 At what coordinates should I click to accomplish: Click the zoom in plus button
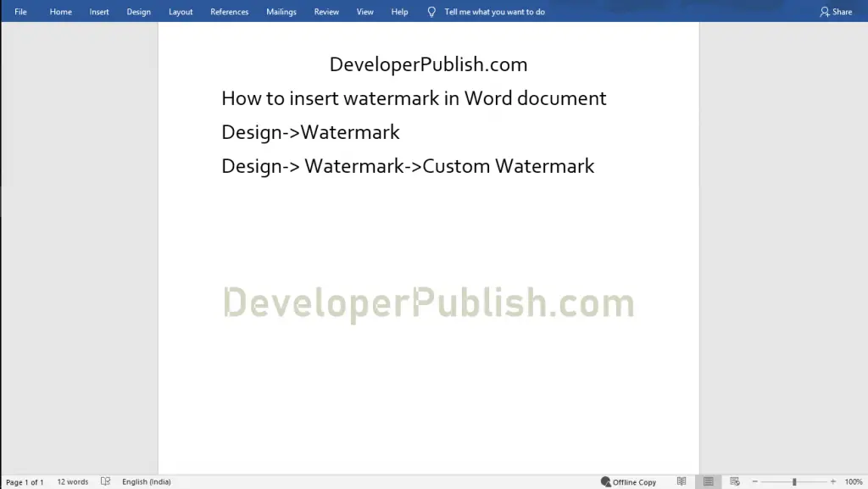(833, 482)
